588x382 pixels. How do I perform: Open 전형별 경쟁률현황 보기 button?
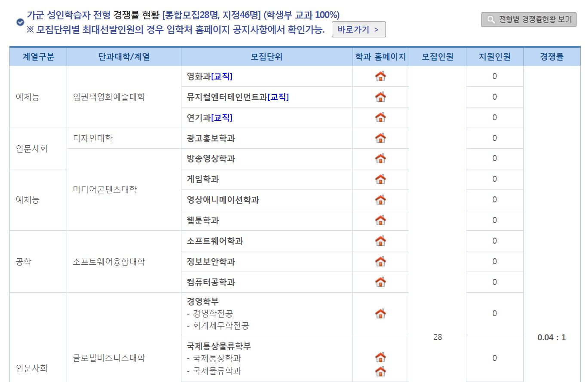[x=529, y=19]
